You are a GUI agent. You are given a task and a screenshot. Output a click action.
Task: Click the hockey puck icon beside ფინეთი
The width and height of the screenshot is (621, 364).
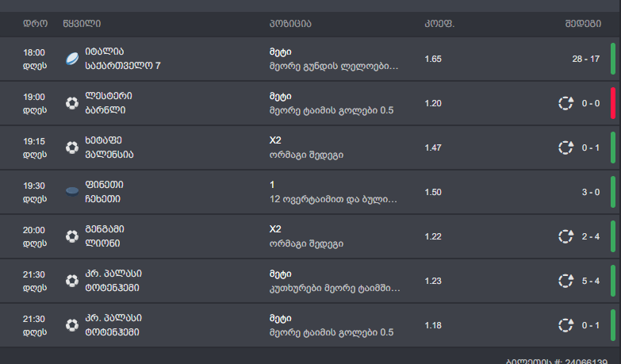[x=72, y=192]
